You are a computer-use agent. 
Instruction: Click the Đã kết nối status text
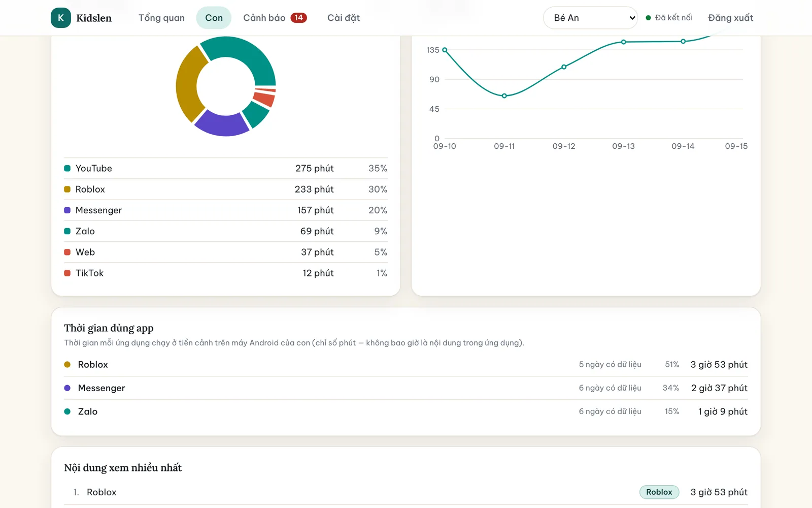pyautogui.click(x=673, y=18)
